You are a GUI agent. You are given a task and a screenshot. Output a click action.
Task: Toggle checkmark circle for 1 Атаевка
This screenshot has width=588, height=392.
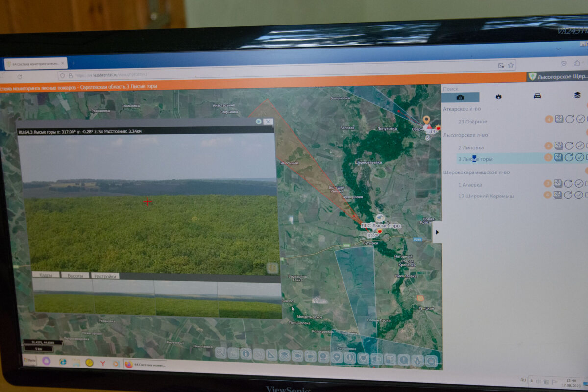tap(579, 183)
